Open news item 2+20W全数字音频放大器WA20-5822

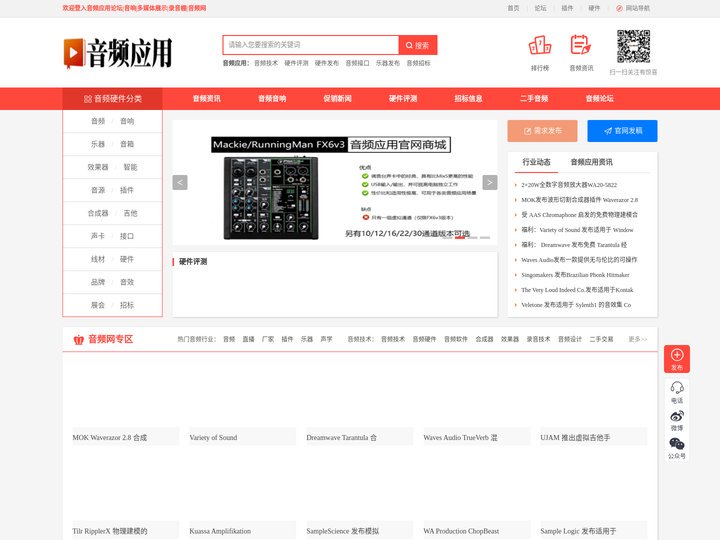(x=569, y=185)
